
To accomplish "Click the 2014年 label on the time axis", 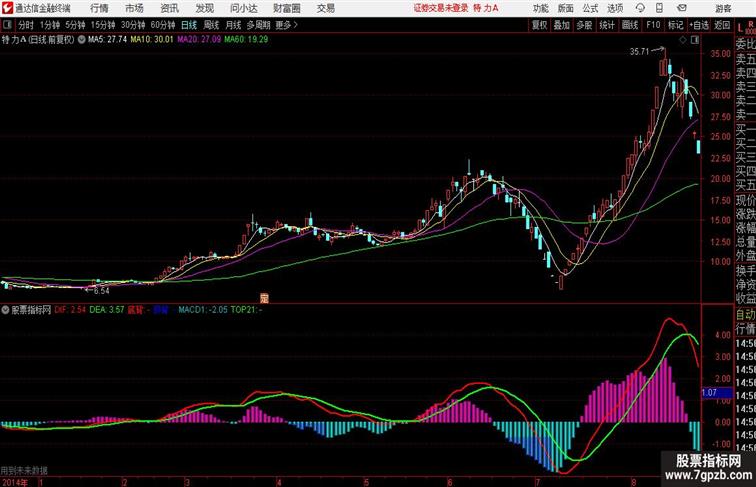I will coord(14,482).
